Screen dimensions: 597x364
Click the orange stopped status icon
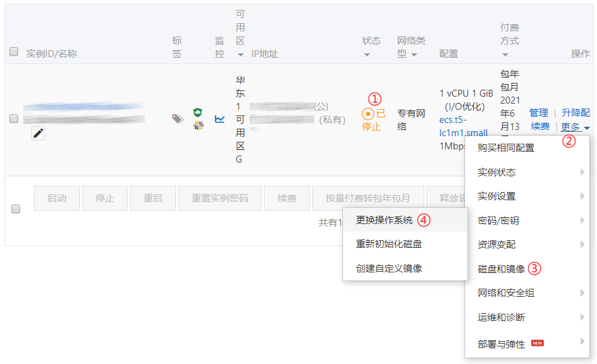point(368,114)
